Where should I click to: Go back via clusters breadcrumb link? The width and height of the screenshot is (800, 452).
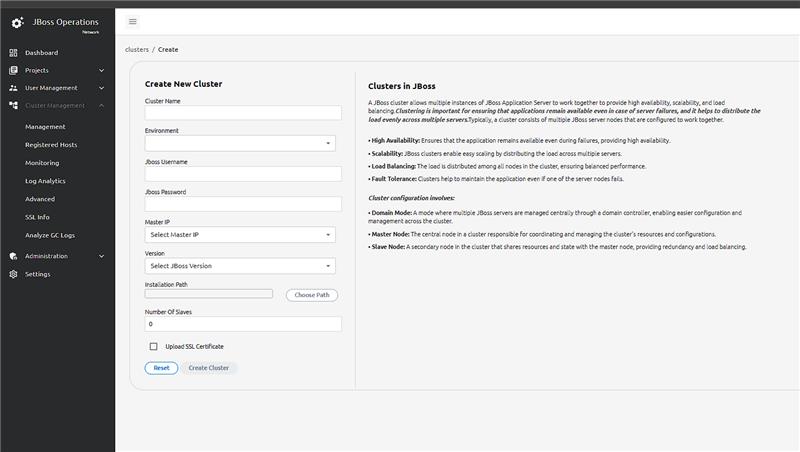[x=137, y=49]
